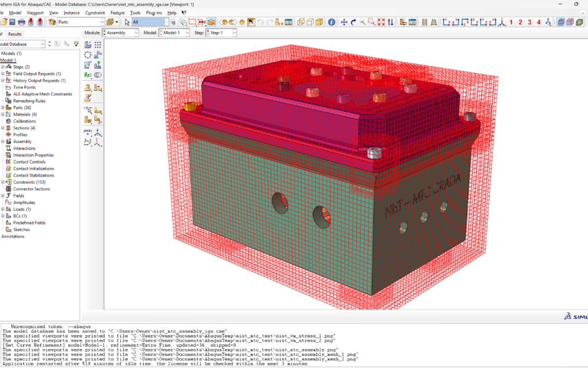This screenshot has height=368, width=588.
Task: Toggle the red dashed cube display icon
Action: pos(570,22)
